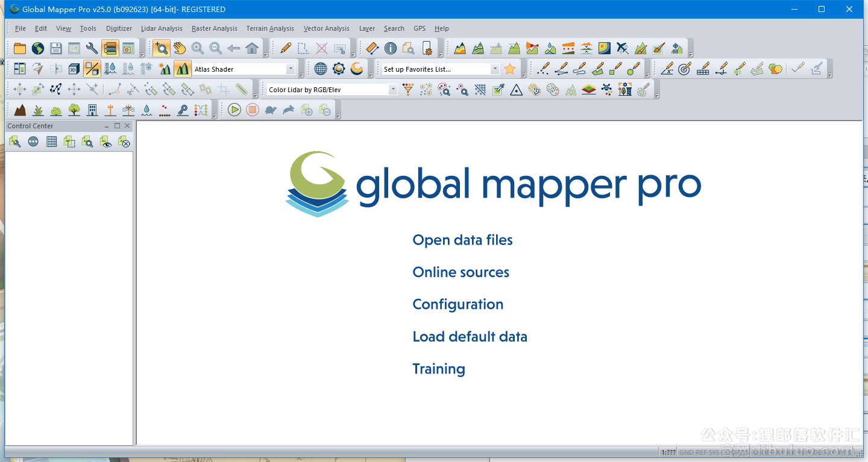Open the Set up Favorites List dropdown
868x462 pixels.
pyautogui.click(x=495, y=69)
